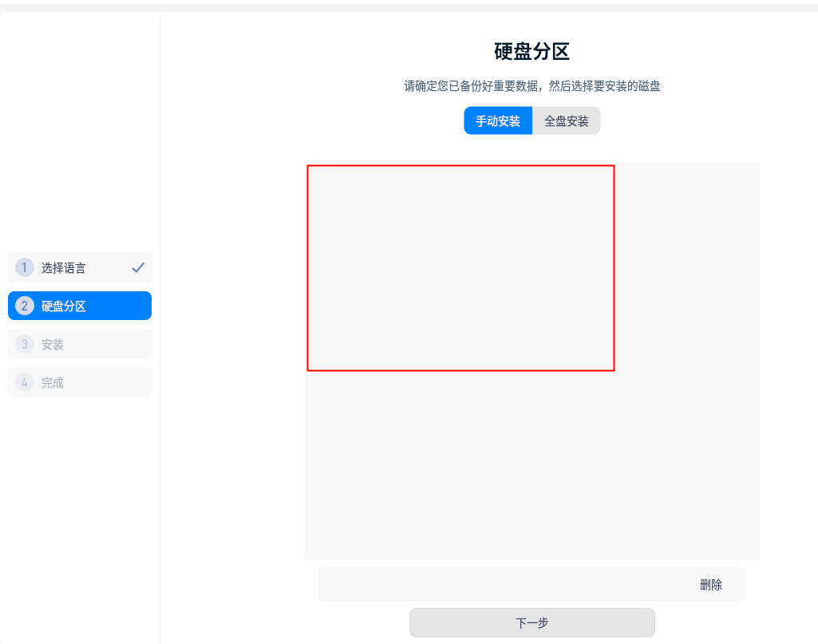Select the 选择语言 step in the sidebar
The image size is (818, 644).
(x=80, y=267)
